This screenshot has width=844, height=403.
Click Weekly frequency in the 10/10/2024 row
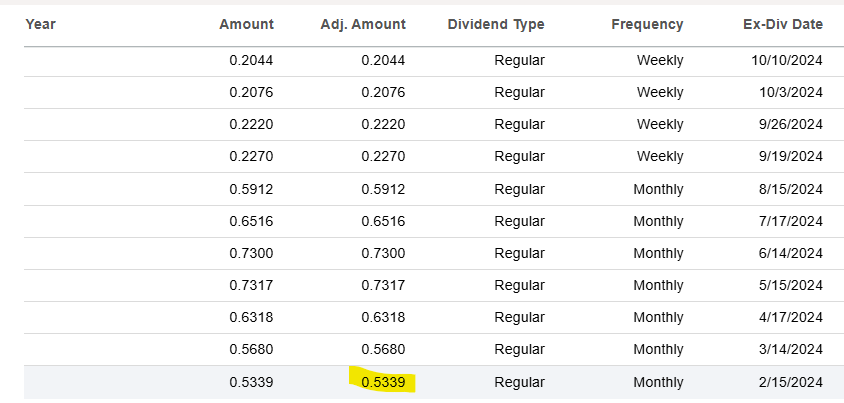click(660, 60)
